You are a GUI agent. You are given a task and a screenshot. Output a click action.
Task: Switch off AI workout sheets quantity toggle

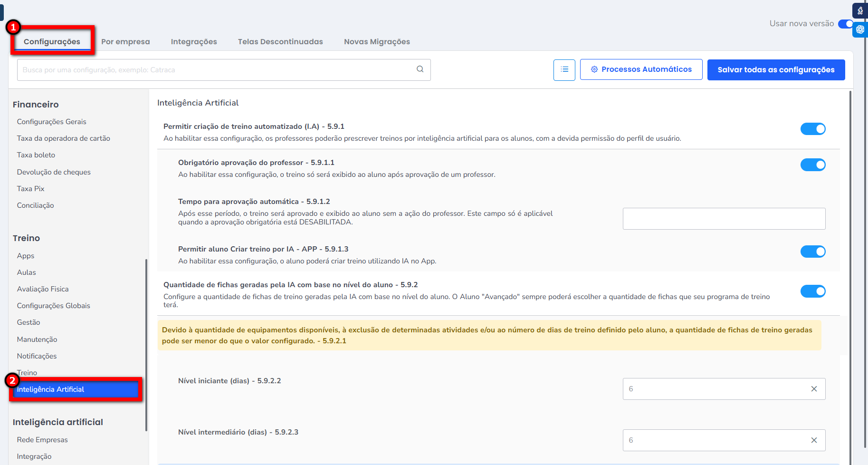point(812,291)
